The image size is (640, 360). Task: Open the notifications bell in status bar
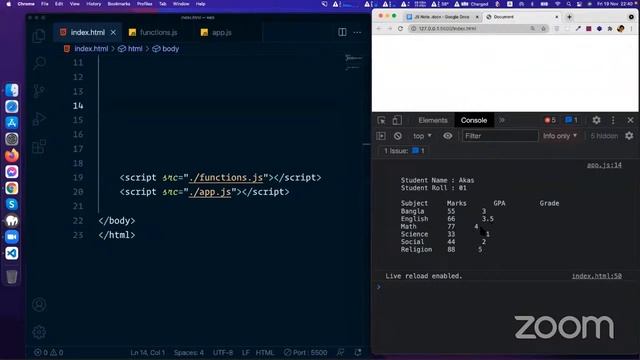tap(358, 352)
